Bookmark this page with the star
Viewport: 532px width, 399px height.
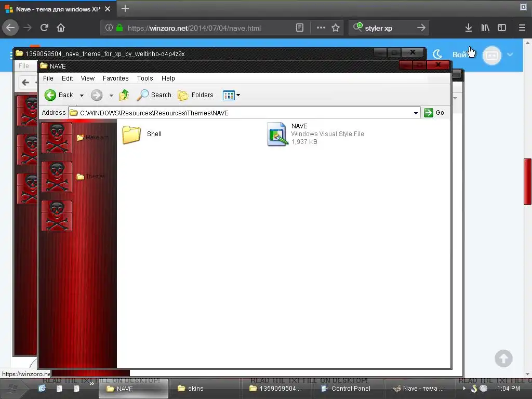pos(336,28)
